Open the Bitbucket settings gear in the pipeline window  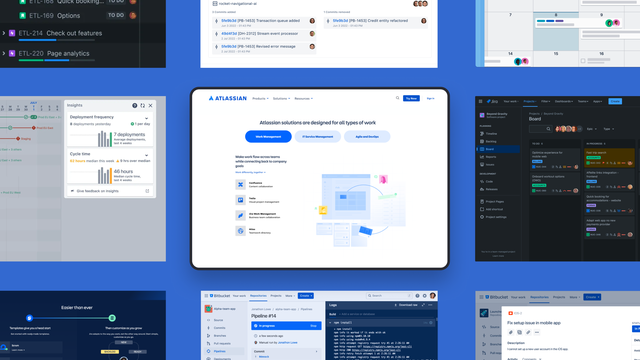(424, 296)
